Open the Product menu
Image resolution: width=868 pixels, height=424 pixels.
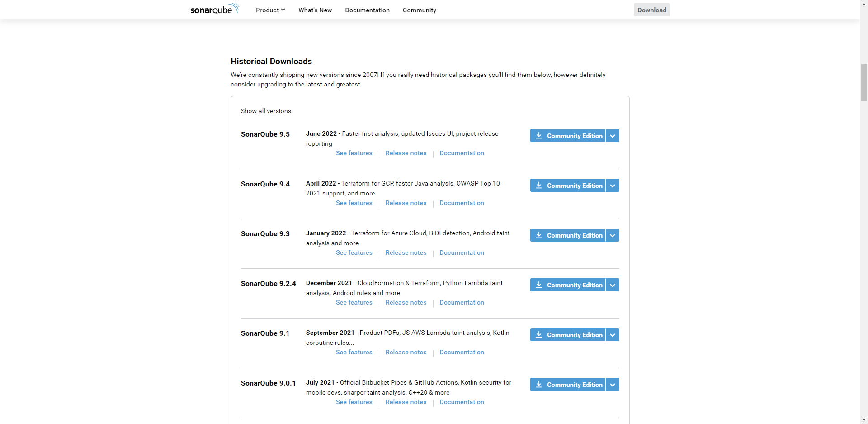[270, 10]
